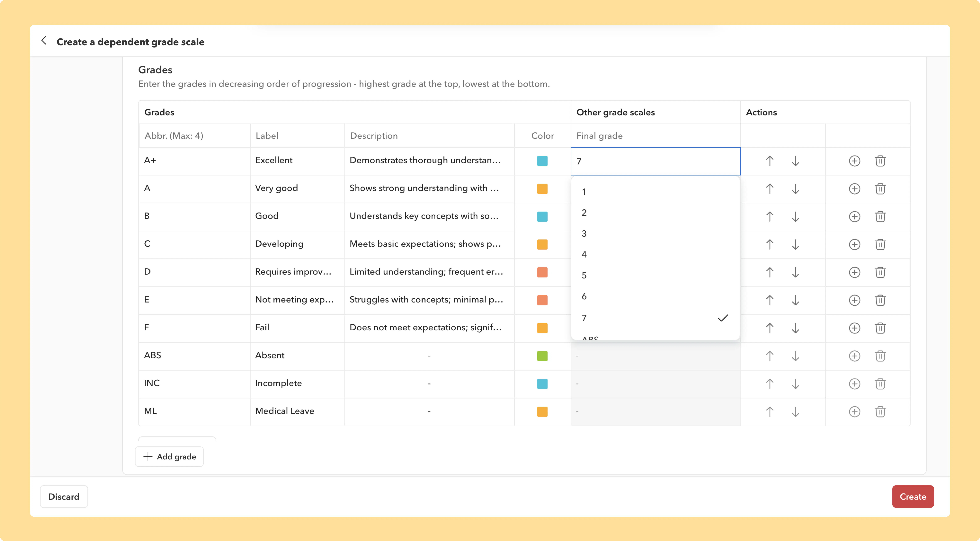Open the color swatch for Fail
The width and height of the screenshot is (980, 541).
[542, 328]
